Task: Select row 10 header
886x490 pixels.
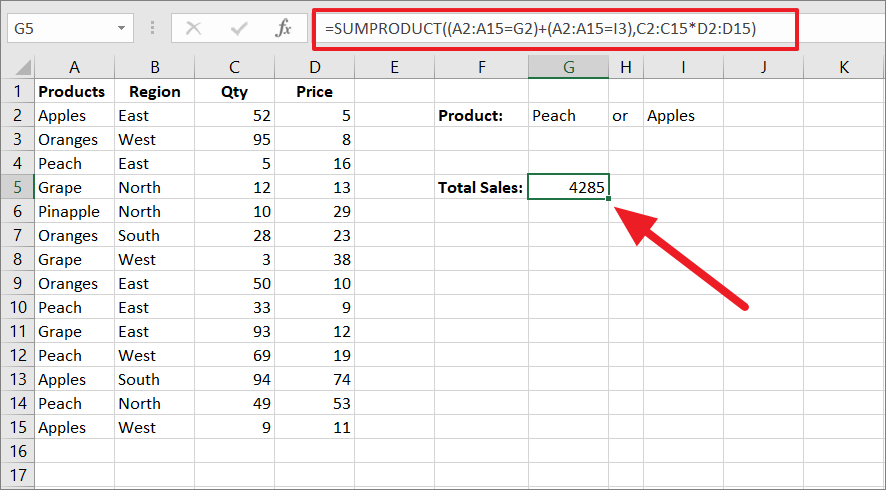Action: (x=18, y=307)
